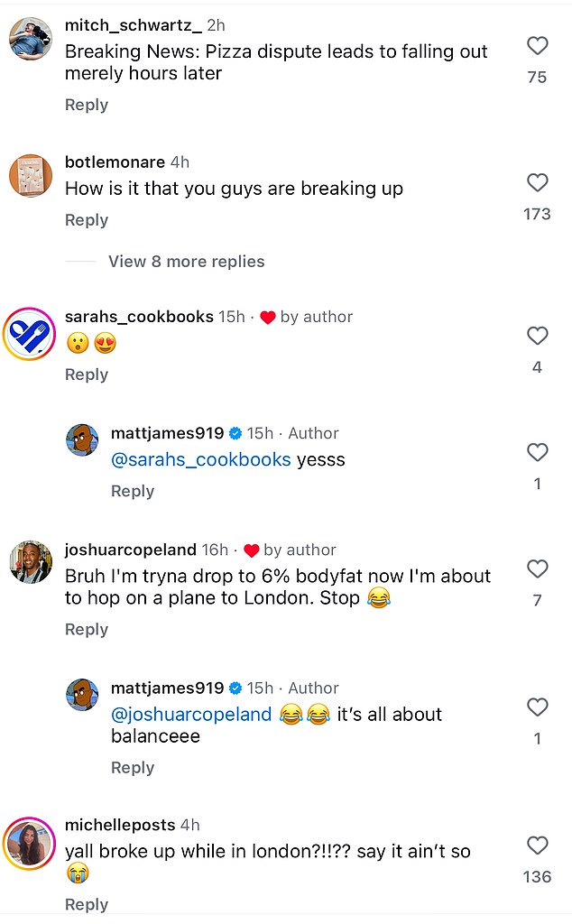Open @sarahs_cookbooks mention link
The width and height of the screenshot is (572, 924).
[x=201, y=459]
